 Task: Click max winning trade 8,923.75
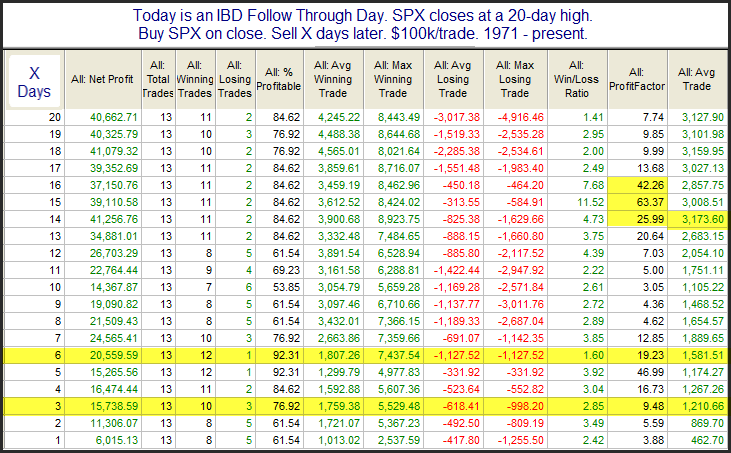click(399, 220)
